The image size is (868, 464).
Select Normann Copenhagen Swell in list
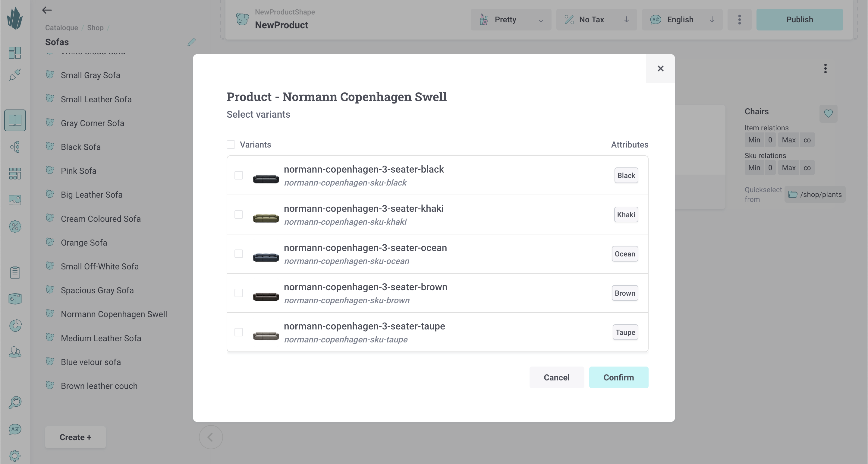[114, 314]
